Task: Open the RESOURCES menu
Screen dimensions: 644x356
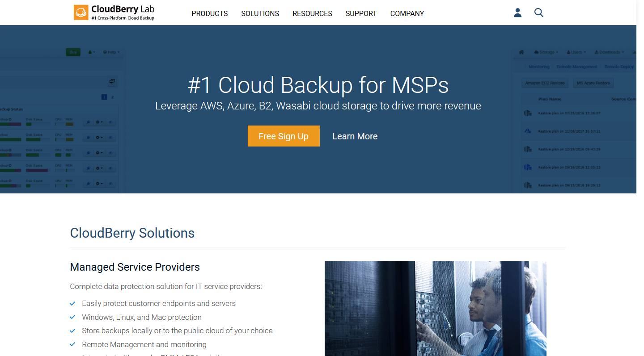Action: tap(312, 13)
